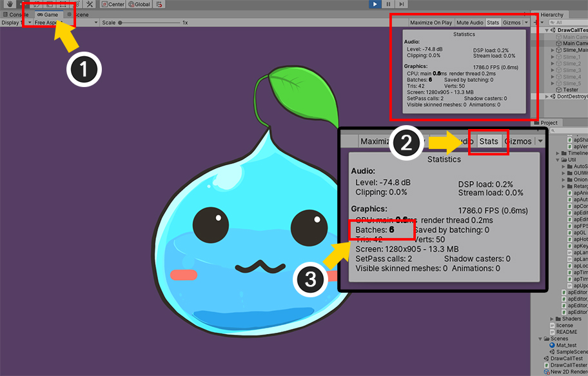Click the apKey script icon
Viewport: 588px width, 376px height.
coord(570,246)
